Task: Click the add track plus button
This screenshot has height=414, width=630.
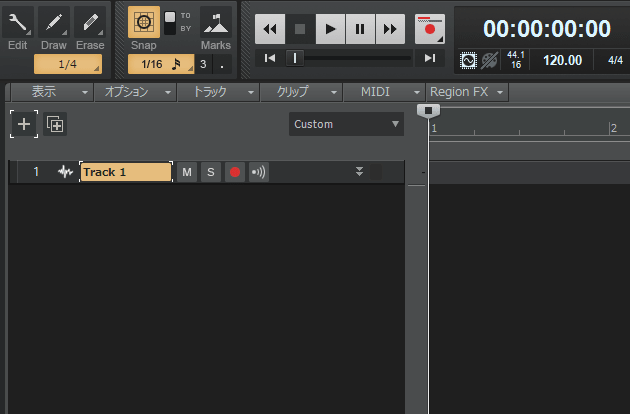Action: [x=24, y=124]
